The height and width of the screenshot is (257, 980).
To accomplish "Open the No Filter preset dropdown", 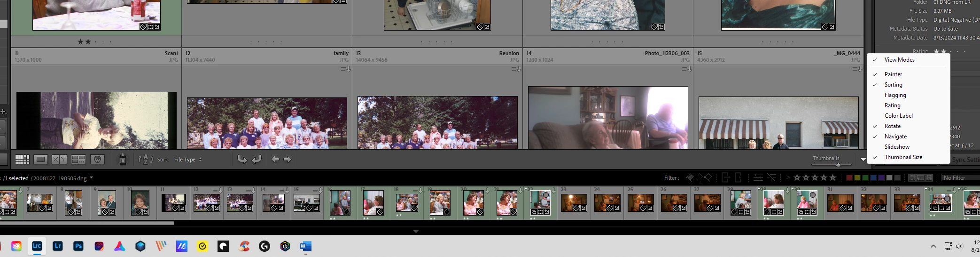I will pyautogui.click(x=960, y=178).
